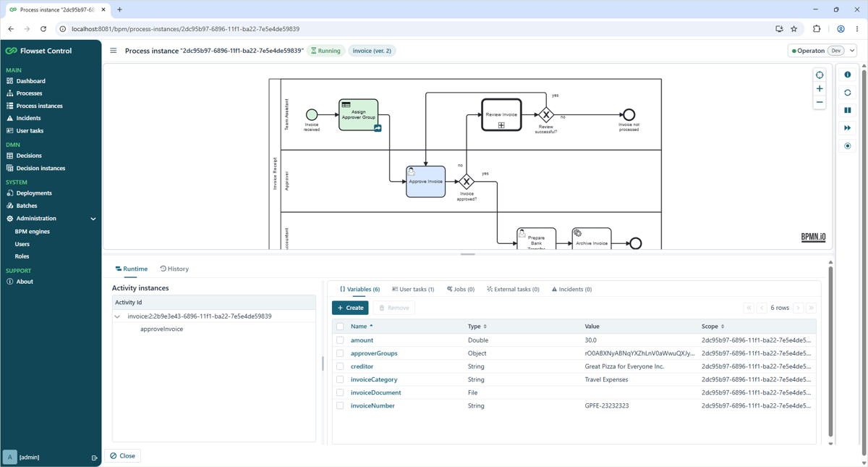Open Roles administration page

(22, 256)
